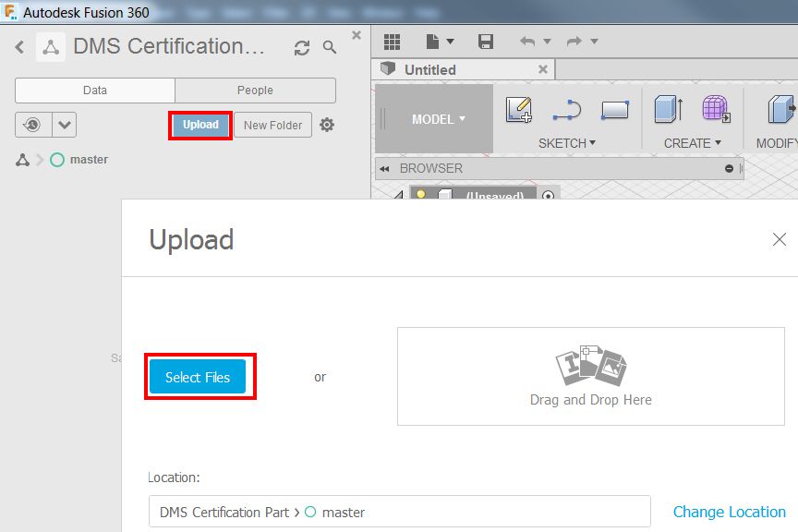Click the Fusion 360 app icon
Image resolution: width=798 pixels, height=532 pixels.
9,11
